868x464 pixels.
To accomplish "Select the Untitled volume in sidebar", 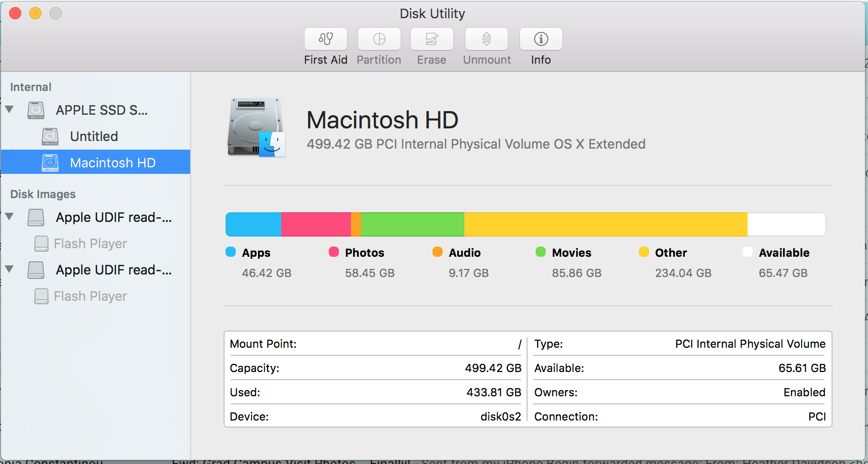I will click(94, 136).
